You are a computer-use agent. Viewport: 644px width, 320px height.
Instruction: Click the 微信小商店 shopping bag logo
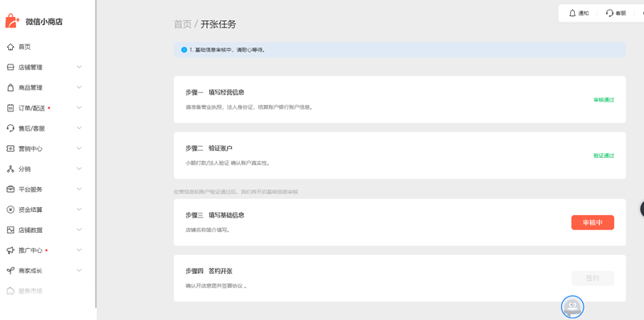click(x=12, y=21)
